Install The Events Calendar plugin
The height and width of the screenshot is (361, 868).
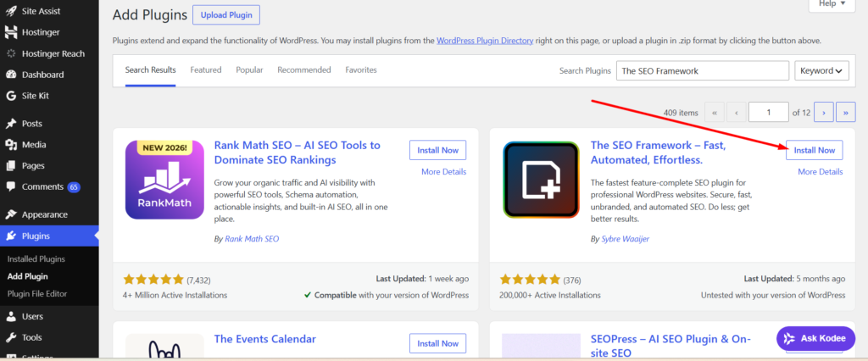click(x=438, y=343)
